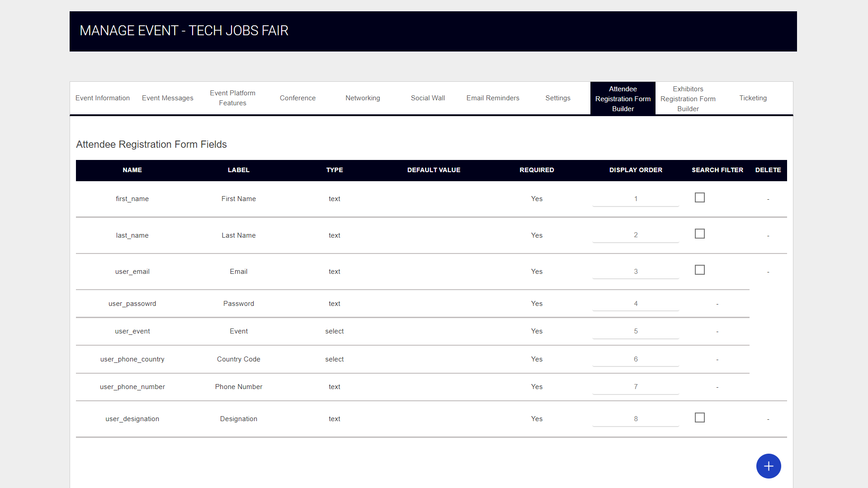Toggle search filter checkbox for user_designation
868x488 pixels.
pyautogui.click(x=700, y=418)
